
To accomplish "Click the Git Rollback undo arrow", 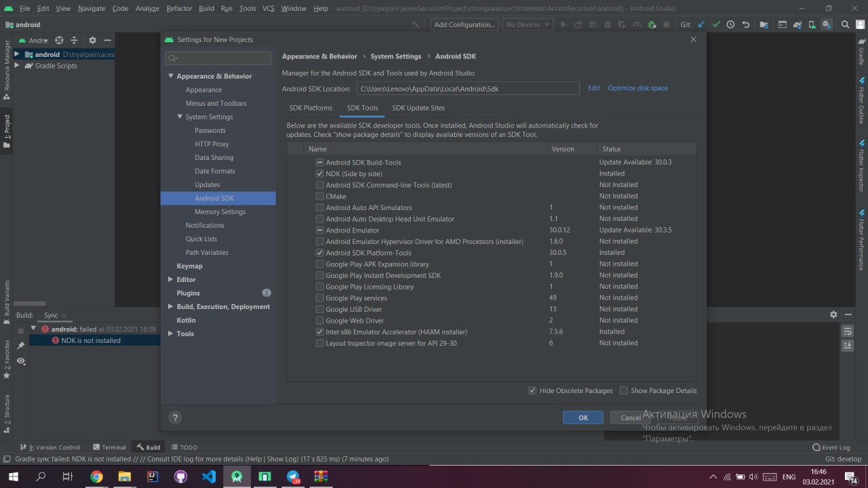I will (x=746, y=24).
